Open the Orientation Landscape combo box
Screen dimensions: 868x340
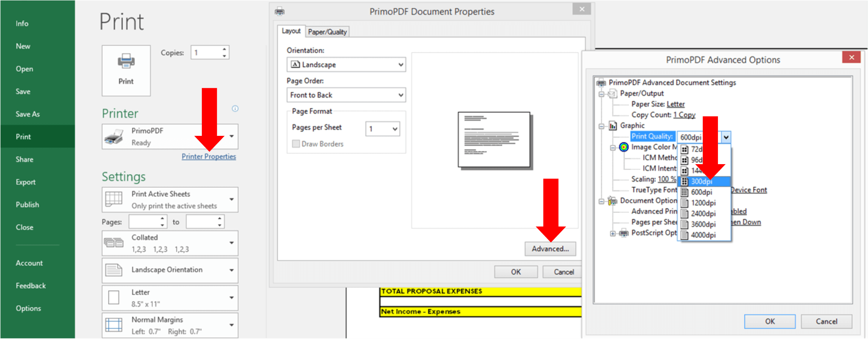point(346,65)
